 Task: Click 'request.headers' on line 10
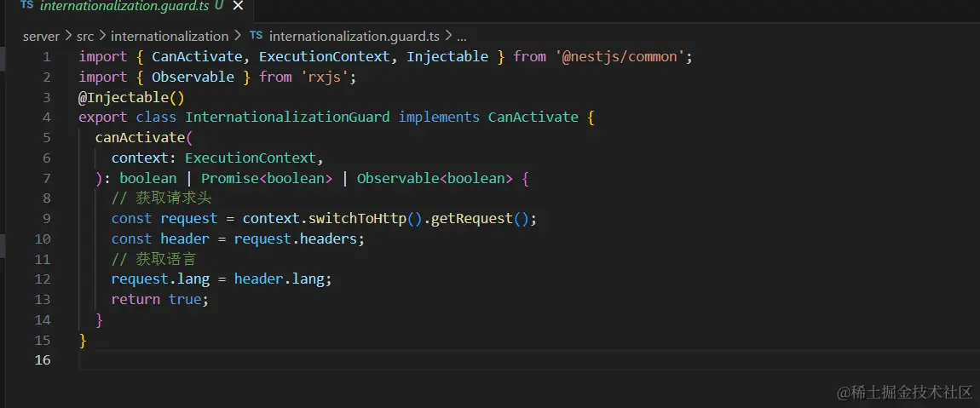click(x=295, y=238)
